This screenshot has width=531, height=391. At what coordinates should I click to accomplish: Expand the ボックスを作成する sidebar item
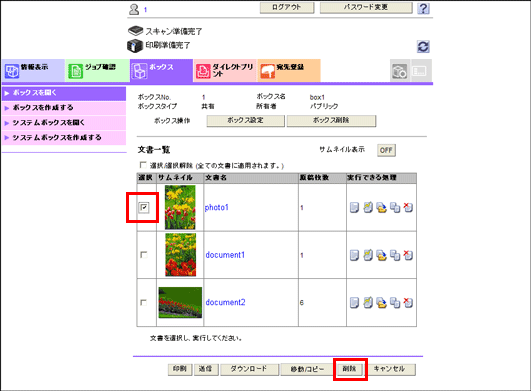point(64,108)
